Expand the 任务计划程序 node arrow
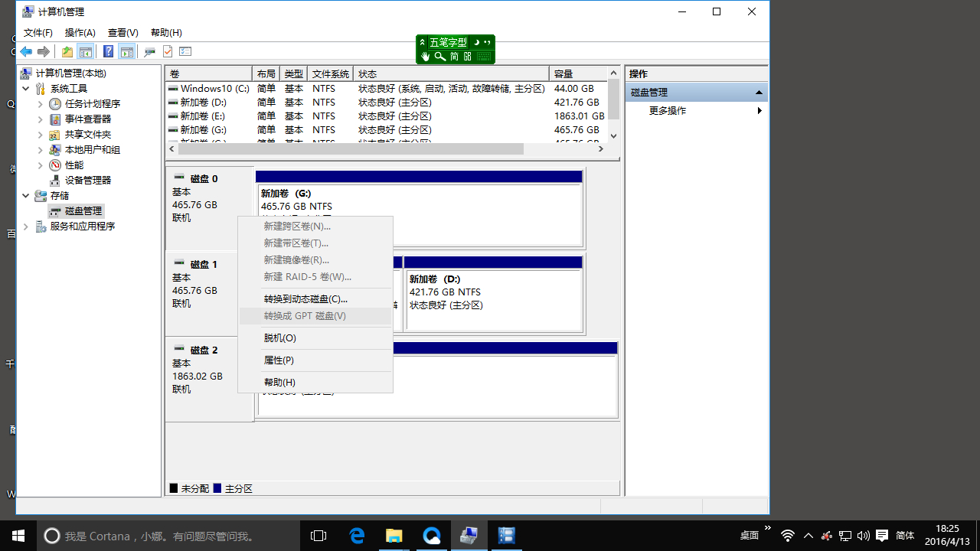 pos(41,104)
